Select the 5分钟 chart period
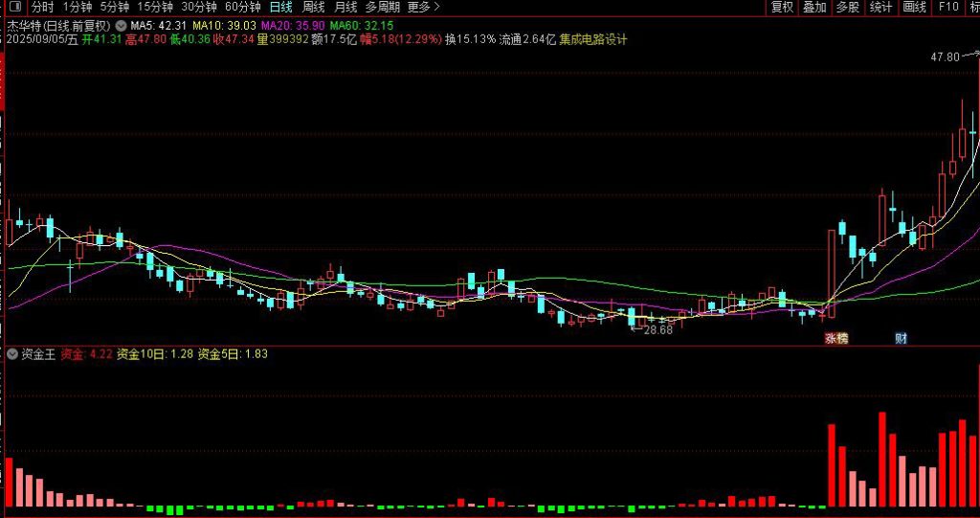This screenshot has width=980, height=518. point(115,7)
